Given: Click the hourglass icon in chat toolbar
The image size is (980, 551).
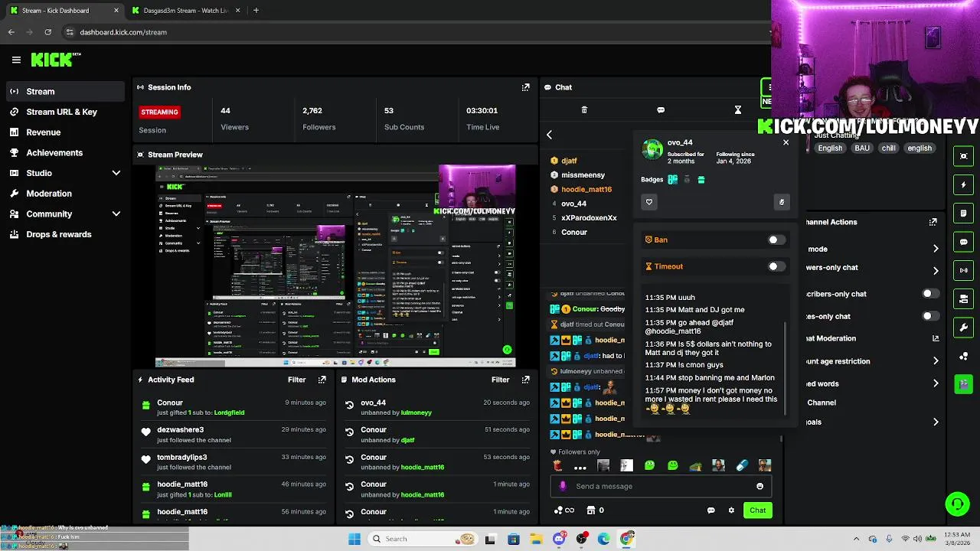Looking at the screenshot, I should click(738, 110).
